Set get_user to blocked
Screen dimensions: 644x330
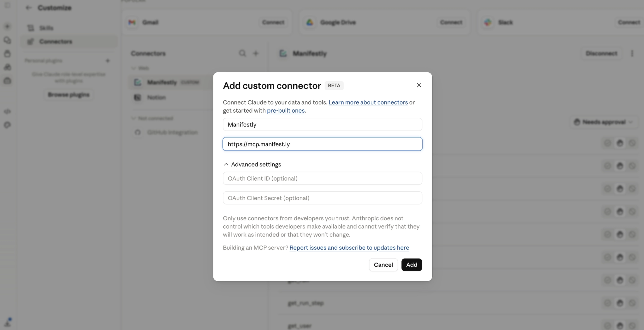click(x=632, y=326)
